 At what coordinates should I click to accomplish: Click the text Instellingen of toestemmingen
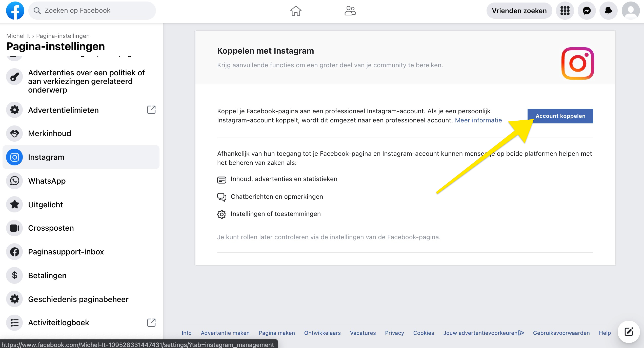point(276,214)
